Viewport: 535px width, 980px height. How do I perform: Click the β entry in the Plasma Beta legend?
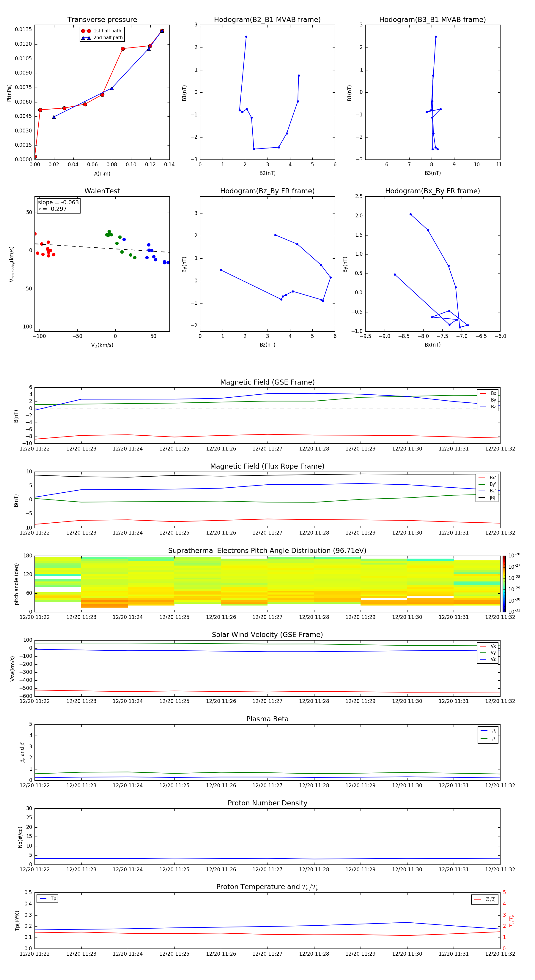[x=488, y=739]
